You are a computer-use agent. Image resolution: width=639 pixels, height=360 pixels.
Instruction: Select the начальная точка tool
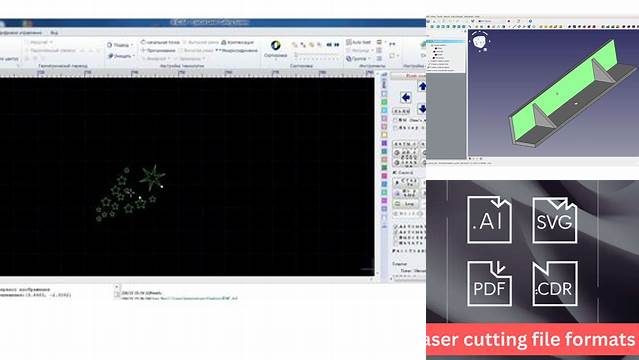[160, 42]
